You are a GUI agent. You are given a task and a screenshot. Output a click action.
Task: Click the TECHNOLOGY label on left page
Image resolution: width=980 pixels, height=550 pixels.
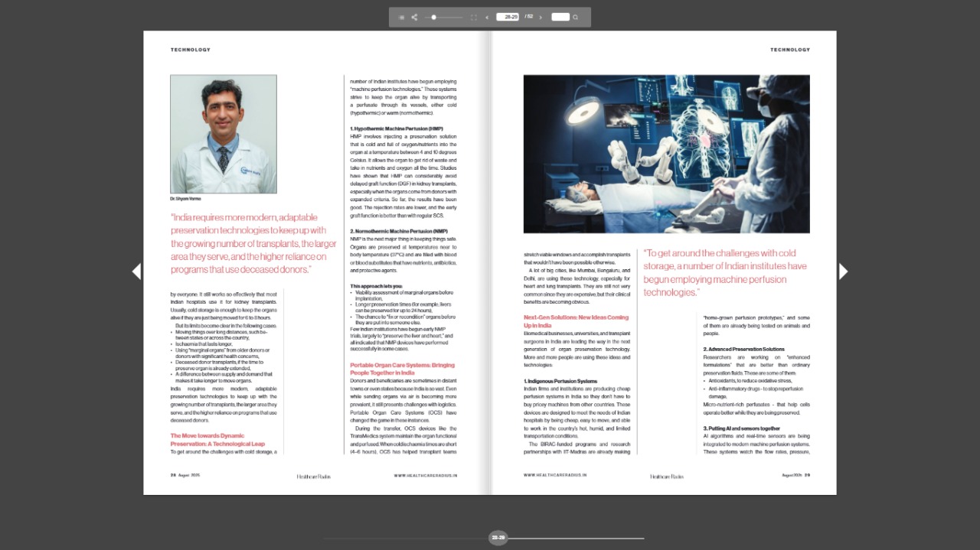pyautogui.click(x=190, y=50)
